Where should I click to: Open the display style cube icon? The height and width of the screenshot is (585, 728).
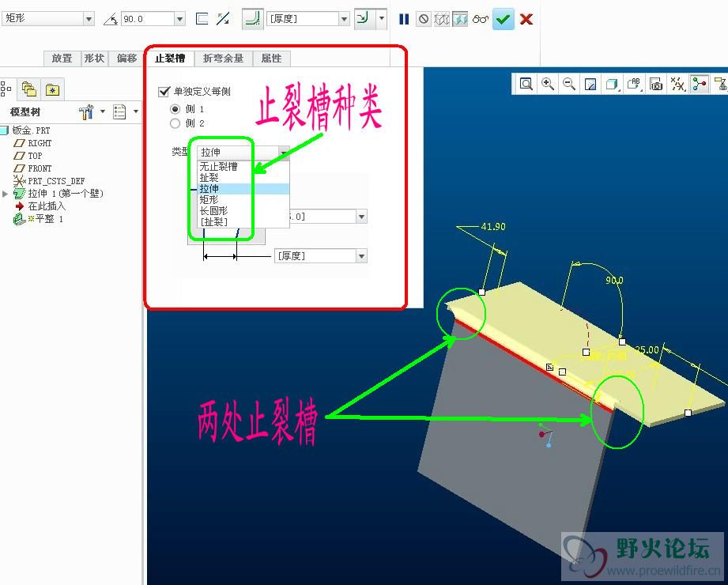click(613, 84)
